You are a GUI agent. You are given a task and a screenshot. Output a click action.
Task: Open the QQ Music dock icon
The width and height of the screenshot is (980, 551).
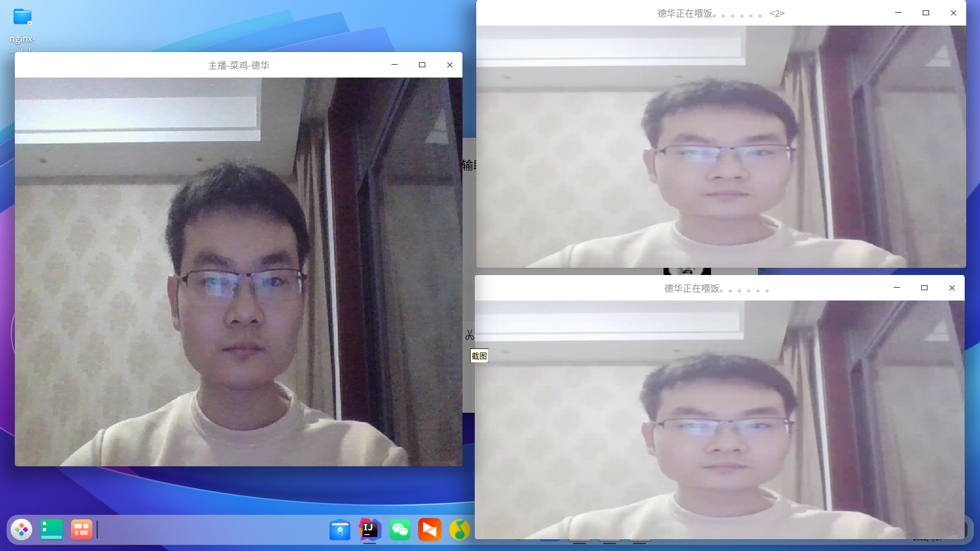point(459,530)
